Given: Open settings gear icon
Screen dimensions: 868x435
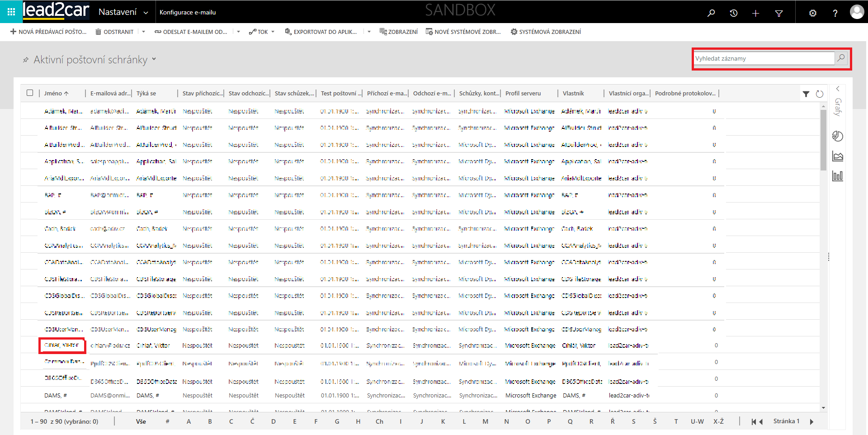Looking at the screenshot, I should pyautogui.click(x=812, y=13).
